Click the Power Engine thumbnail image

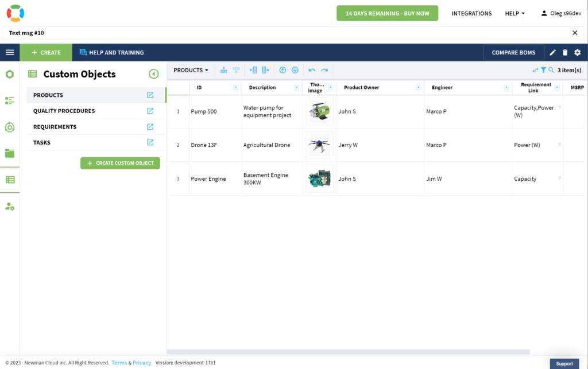click(x=319, y=178)
